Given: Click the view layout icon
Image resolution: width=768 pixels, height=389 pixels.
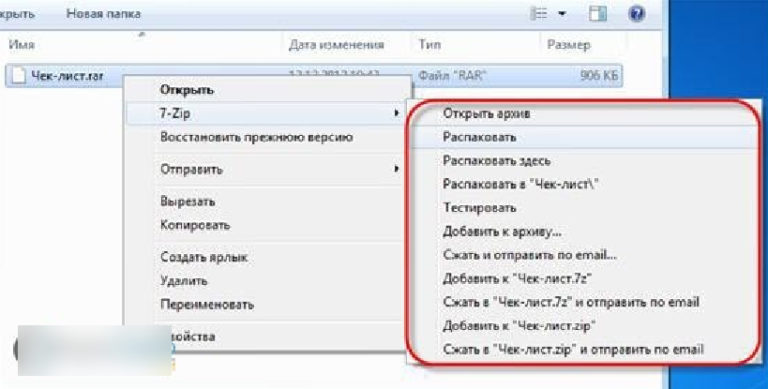Looking at the screenshot, I should tap(538, 14).
